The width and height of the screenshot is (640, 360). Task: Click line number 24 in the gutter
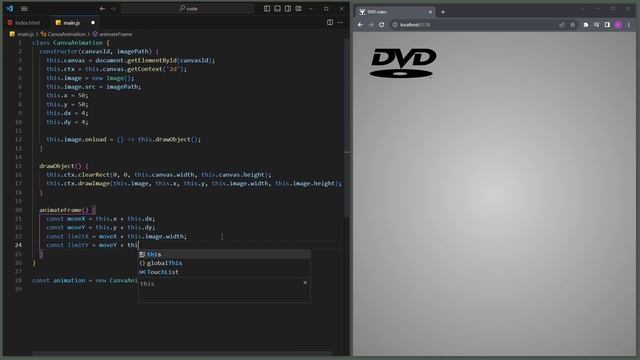point(18,245)
